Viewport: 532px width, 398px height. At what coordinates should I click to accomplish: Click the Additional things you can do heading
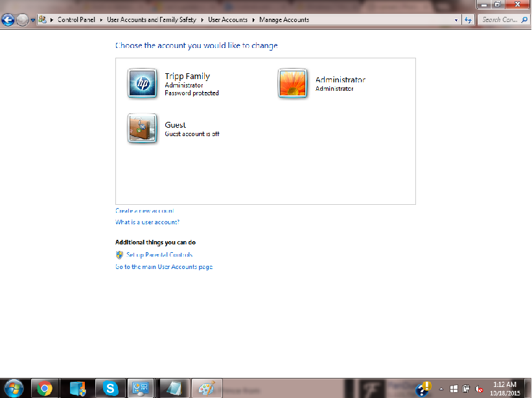pyautogui.click(x=156, y=242)
